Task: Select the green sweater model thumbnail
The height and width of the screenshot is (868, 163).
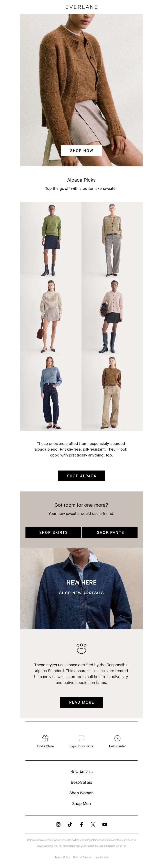Action: 51,240
